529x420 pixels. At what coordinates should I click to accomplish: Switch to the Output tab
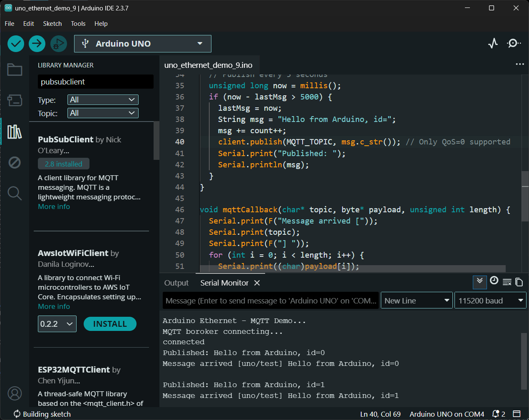tap(176, 283)
